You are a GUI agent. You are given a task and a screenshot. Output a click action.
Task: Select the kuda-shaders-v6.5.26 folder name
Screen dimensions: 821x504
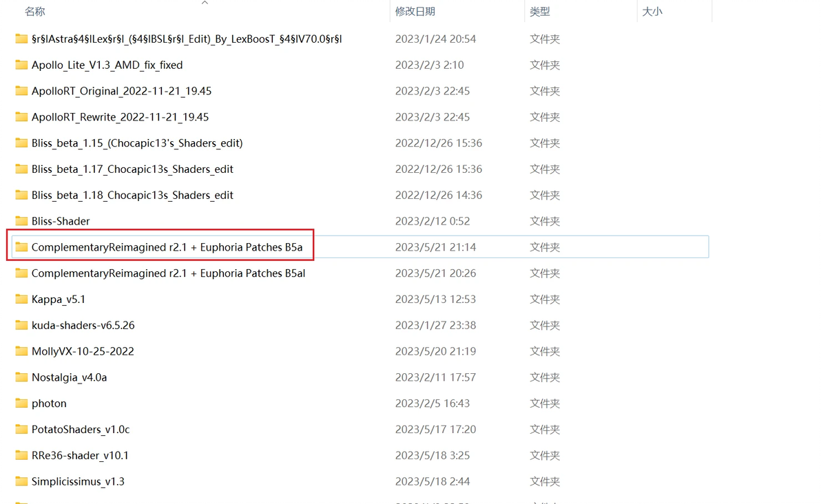83,325
